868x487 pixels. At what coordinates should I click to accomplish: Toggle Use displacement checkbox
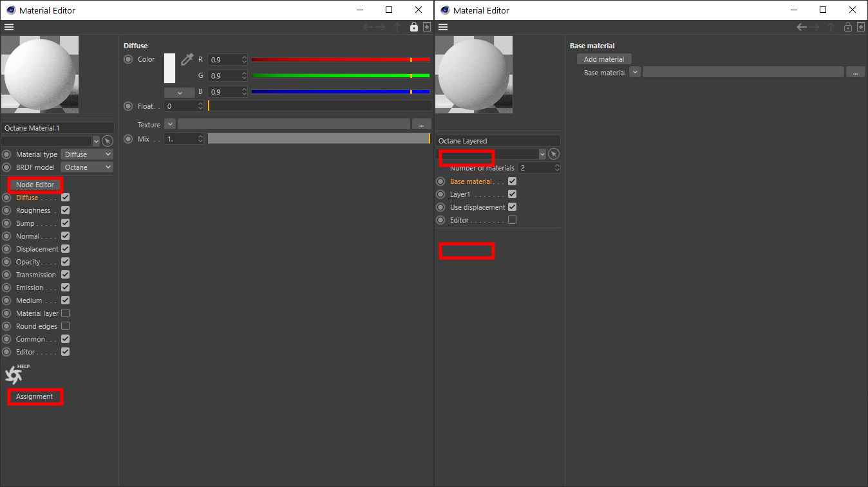512,207
